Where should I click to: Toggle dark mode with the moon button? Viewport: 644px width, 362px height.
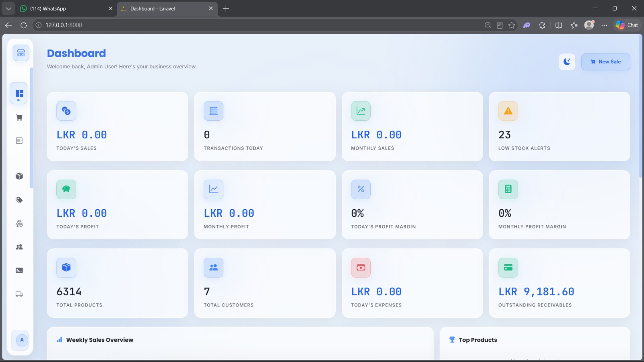click(x=567, y=62)
